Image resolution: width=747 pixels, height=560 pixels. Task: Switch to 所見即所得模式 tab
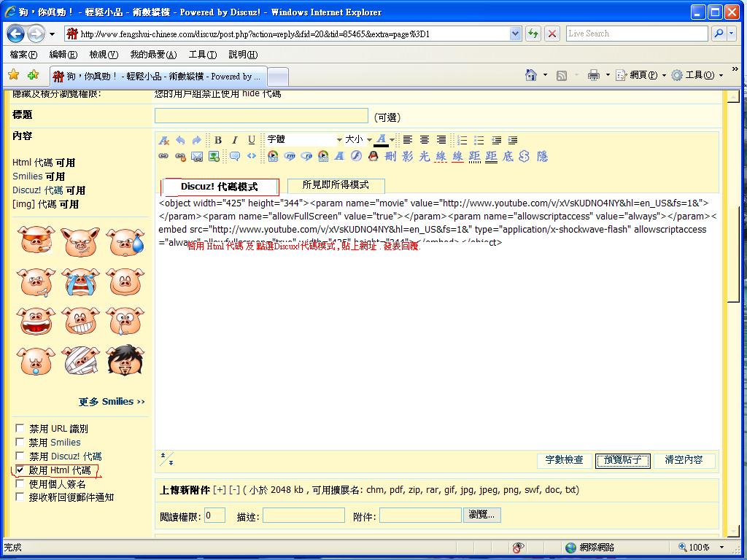[336, 185]
